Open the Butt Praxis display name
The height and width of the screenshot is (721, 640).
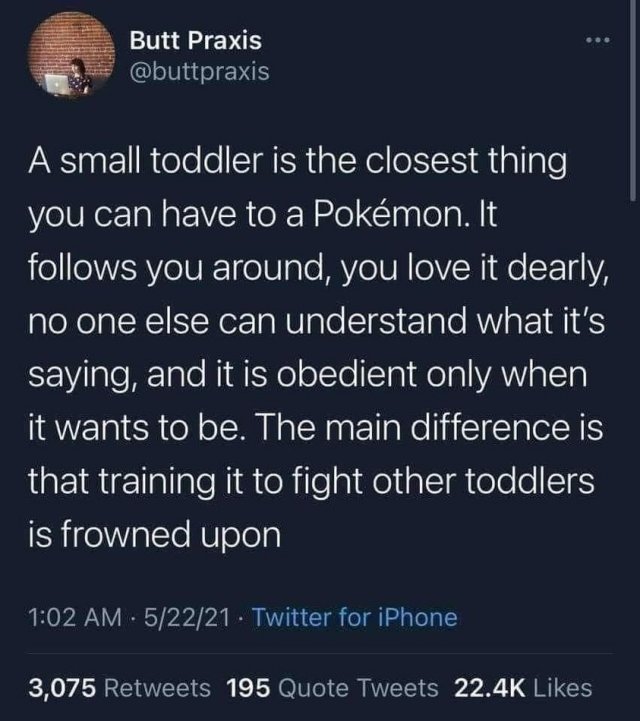coord(196,41)
